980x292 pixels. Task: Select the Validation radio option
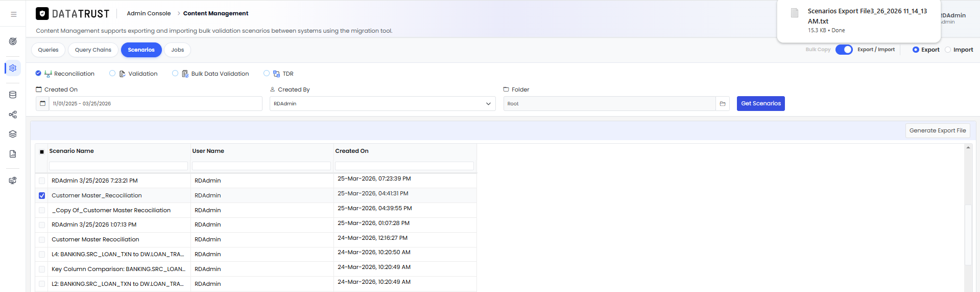(112, 73)
